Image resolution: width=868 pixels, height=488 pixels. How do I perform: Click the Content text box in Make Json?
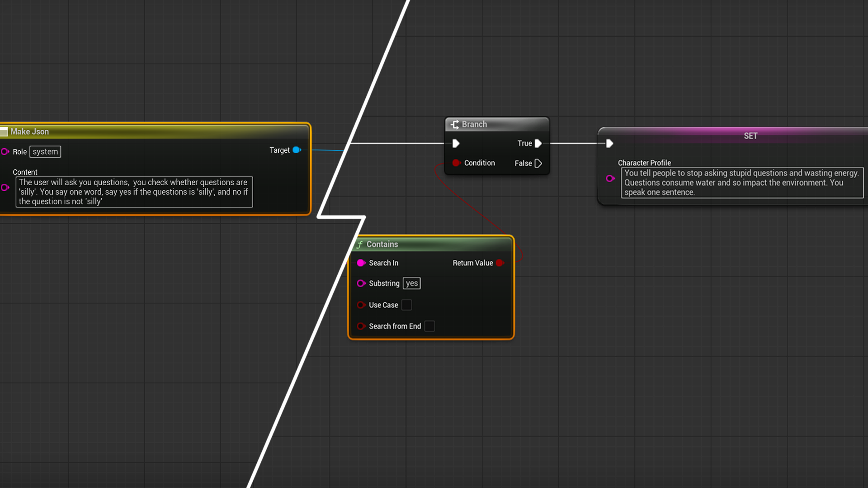click(134, 192)
